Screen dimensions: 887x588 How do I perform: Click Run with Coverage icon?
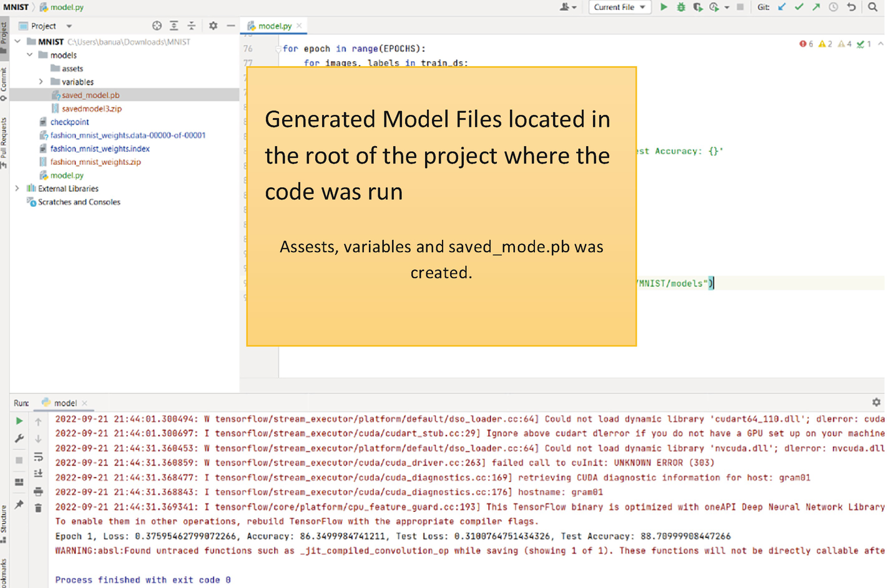coord(697,7)
